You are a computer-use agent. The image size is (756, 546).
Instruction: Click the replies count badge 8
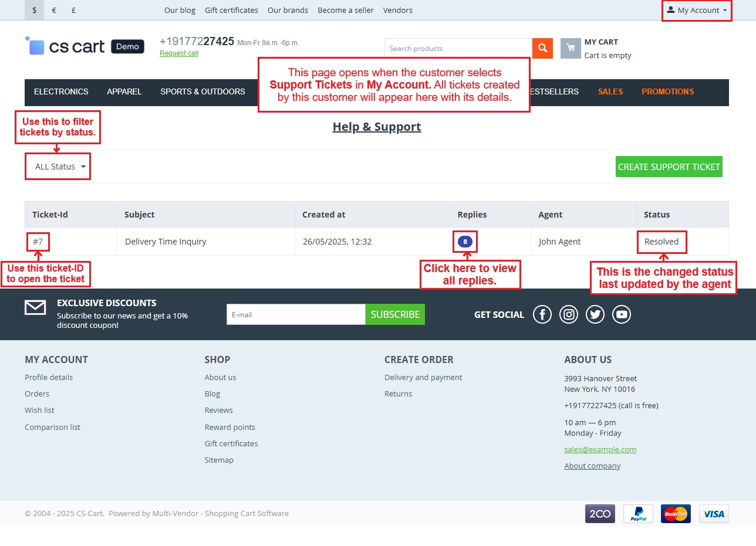point(465,242)
